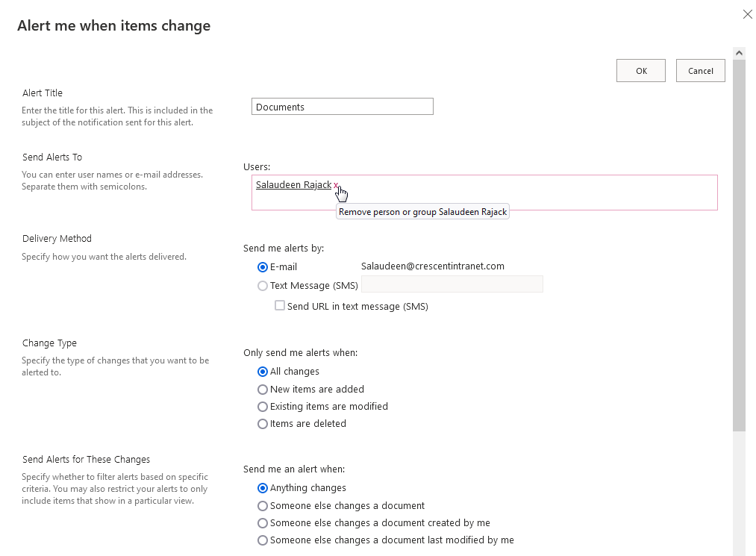Select Text Message (SMS) delivery method
The image size is (756, 556).
pyautogui.click(x=263, y=285)
